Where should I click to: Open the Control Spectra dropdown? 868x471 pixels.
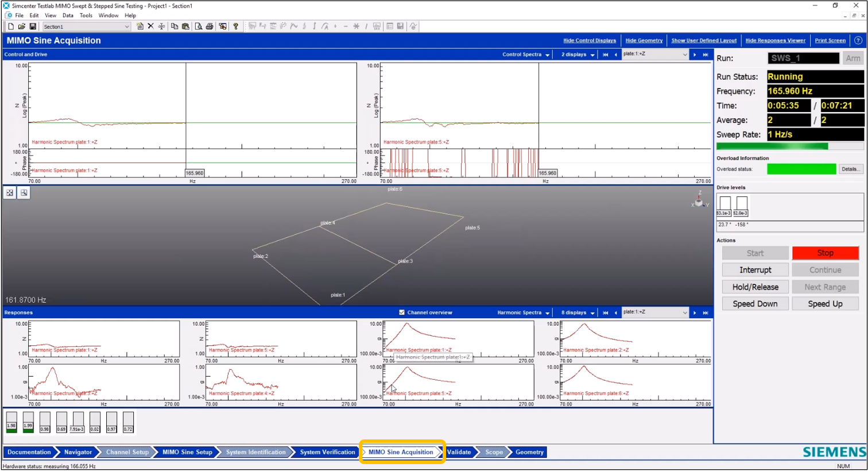click(526, 55)
